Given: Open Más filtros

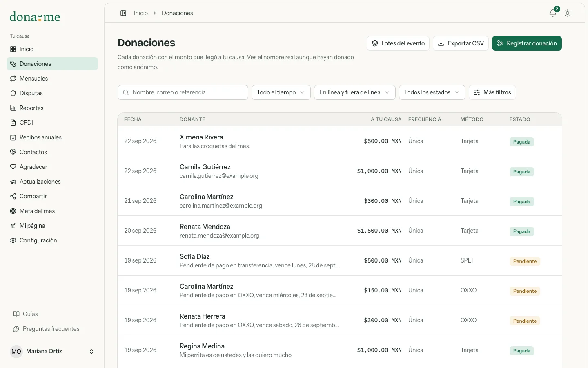Looking at the screenshot, I should (x=492, y=92).
